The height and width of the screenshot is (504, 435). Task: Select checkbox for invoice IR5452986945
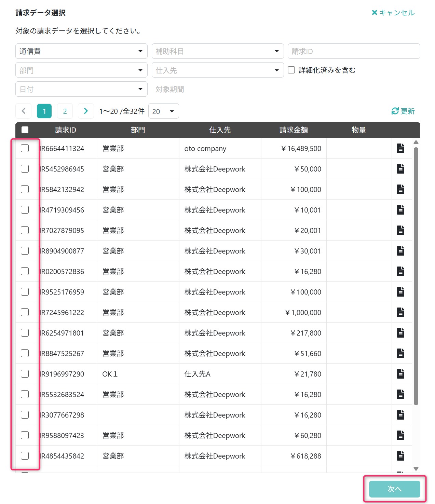coord(25,169)
